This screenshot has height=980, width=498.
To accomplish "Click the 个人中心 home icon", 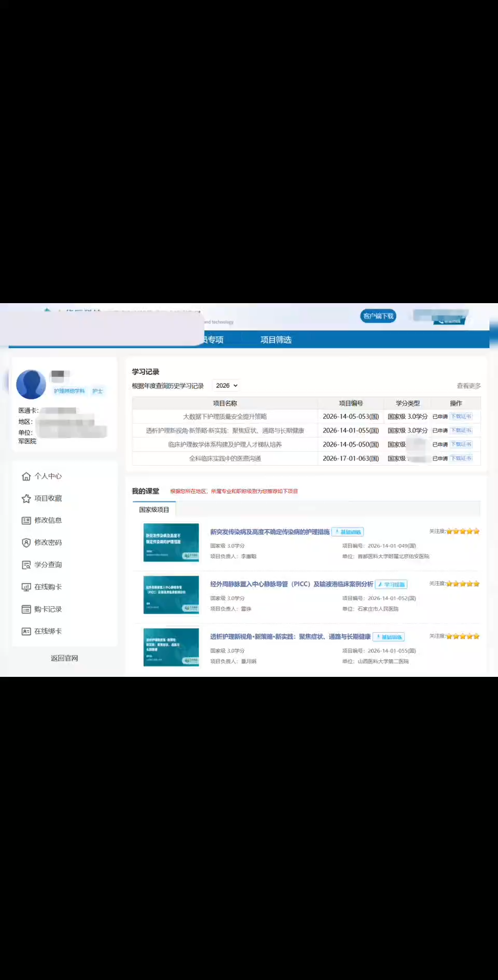I will [26, 477].
